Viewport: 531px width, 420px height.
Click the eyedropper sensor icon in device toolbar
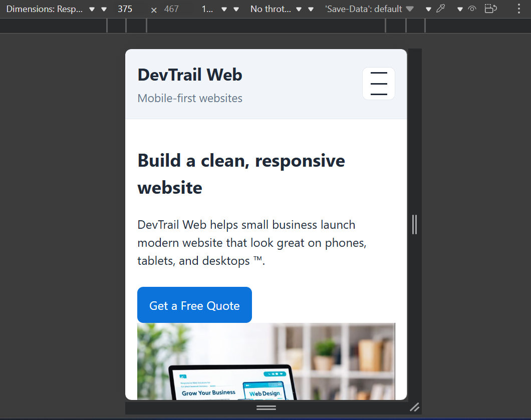[441, 9]
